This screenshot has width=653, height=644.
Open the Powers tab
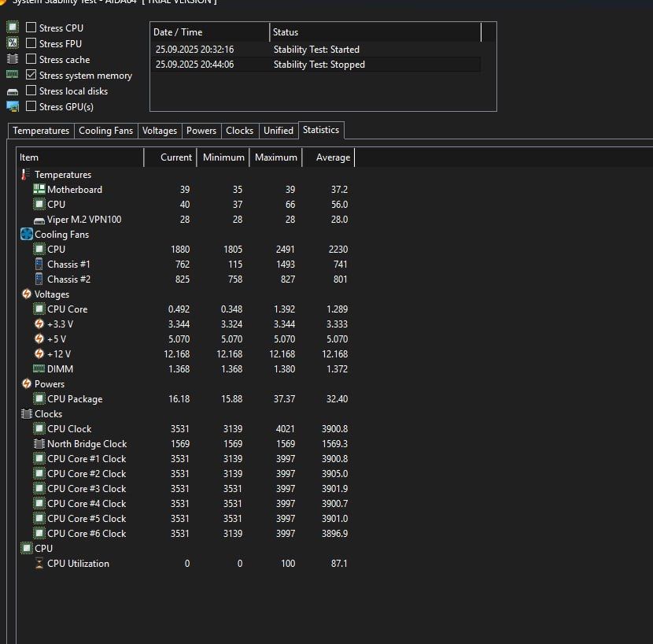click(201, 131)
